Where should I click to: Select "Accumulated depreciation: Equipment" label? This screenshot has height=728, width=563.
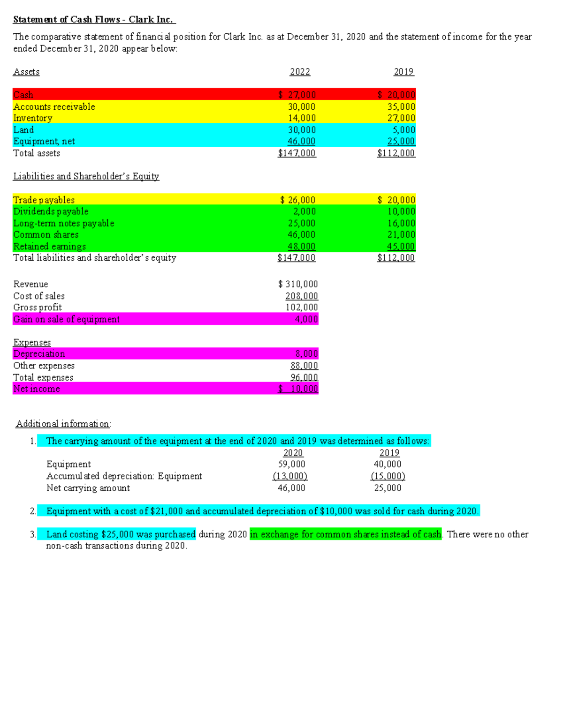point(124,476)
